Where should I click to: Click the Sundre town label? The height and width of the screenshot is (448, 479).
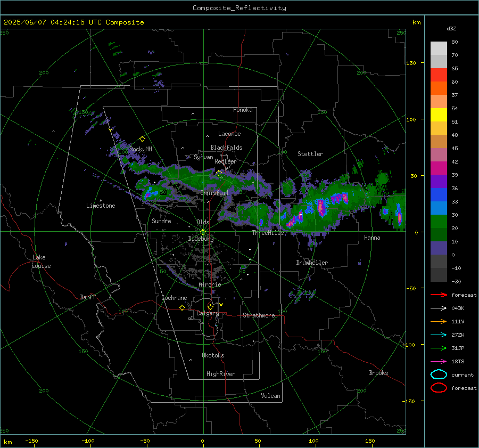pyautogui.click(x=161, y=221)
